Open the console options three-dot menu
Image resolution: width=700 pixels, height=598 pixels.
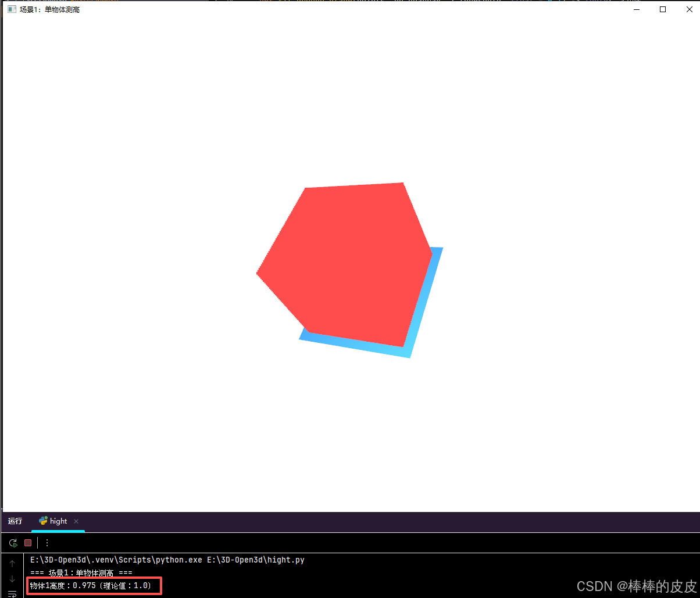tap(47, 542)
